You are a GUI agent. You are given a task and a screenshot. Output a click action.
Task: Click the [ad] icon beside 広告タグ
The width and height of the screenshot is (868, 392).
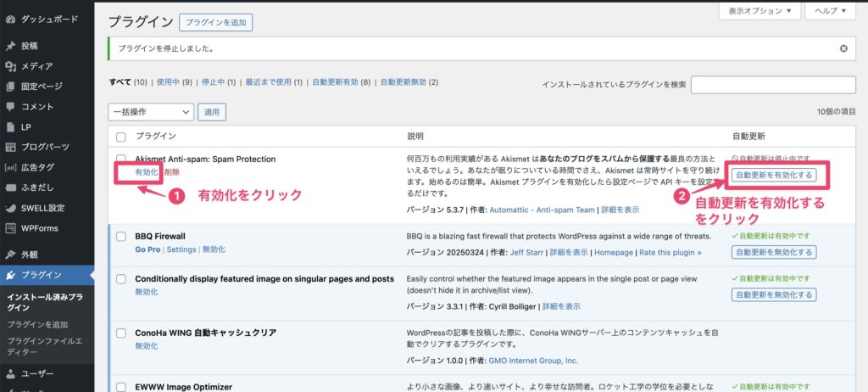point(10,167)
